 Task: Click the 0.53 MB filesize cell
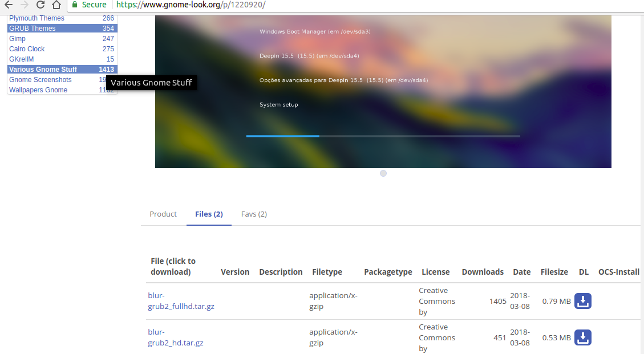[557, 337]
